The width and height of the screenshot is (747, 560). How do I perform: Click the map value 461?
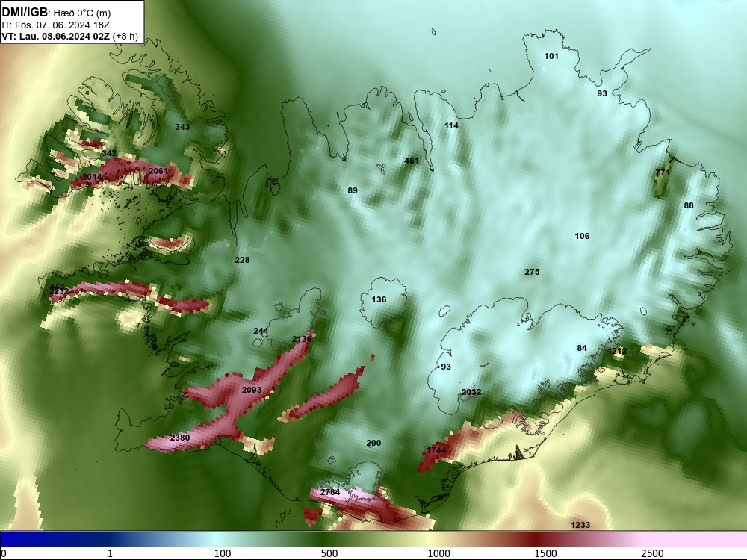411,161
